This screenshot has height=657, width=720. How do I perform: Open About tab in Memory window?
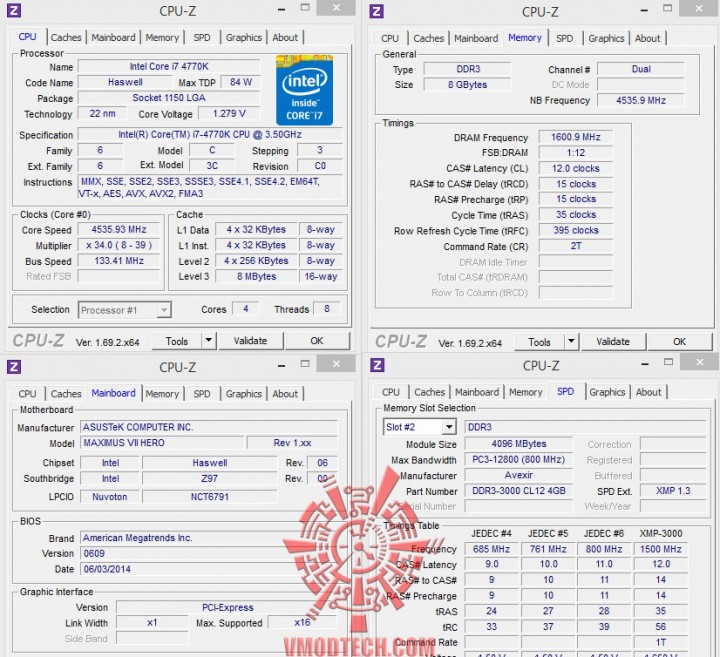[647, 39]
